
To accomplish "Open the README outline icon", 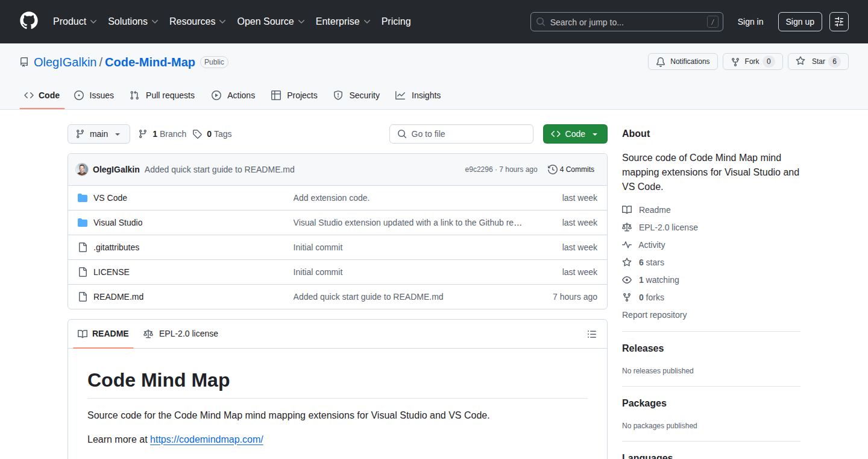I will coord(592,334).
